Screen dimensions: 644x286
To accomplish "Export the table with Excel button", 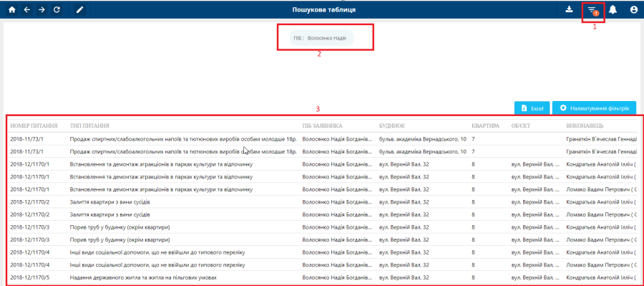I will click(x=531, y=108).
